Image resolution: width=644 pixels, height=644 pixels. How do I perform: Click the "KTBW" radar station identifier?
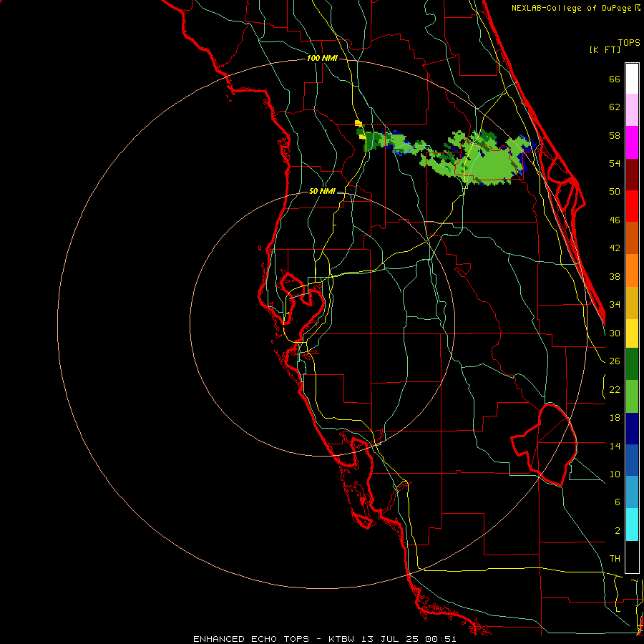(x=341, y=639)
